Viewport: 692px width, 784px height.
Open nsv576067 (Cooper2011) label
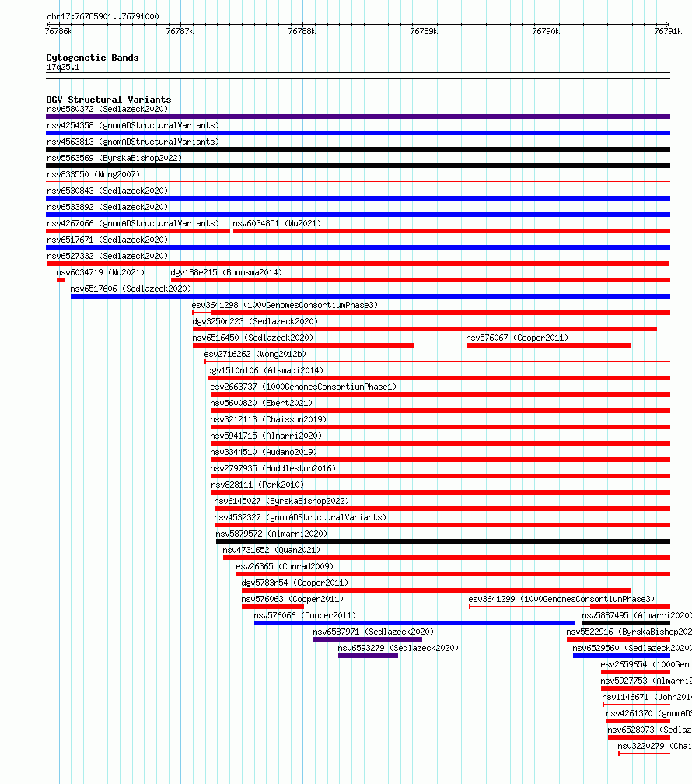click(x=518, y=338)
